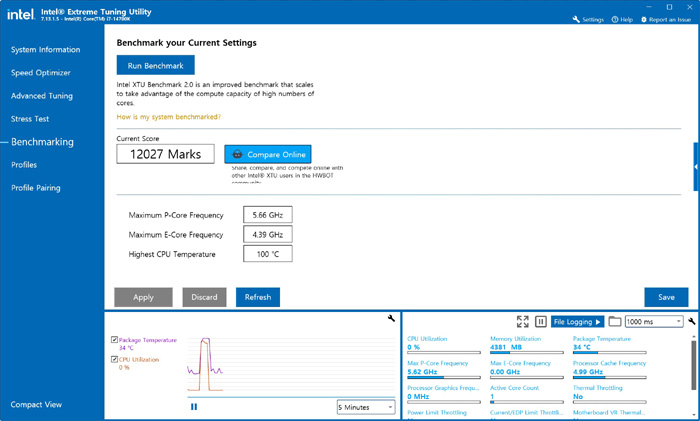Screen dimensions: 700x421
Task: Switch to Compact View
Action: pos(36,404)
